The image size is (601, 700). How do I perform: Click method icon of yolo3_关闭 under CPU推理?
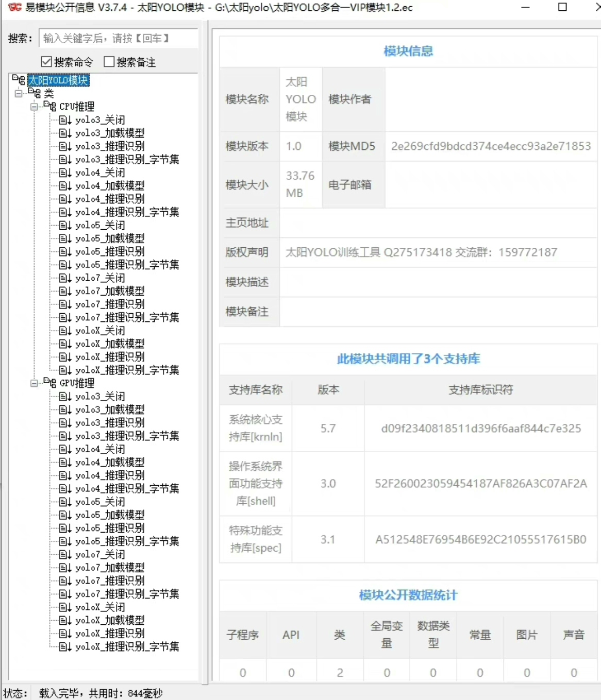tap(65, 119)
